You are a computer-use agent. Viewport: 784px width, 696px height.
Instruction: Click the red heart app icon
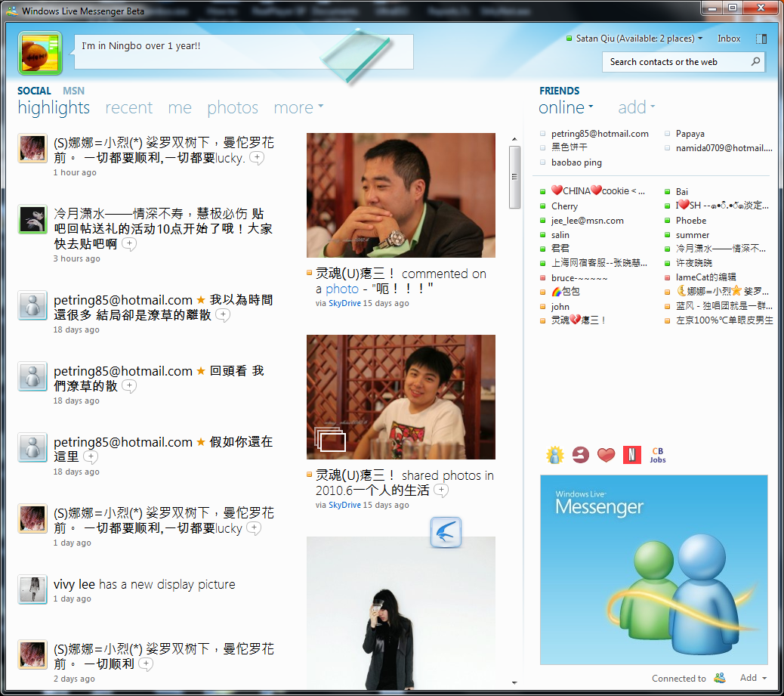pyautogui.click(x=606, y=455)
